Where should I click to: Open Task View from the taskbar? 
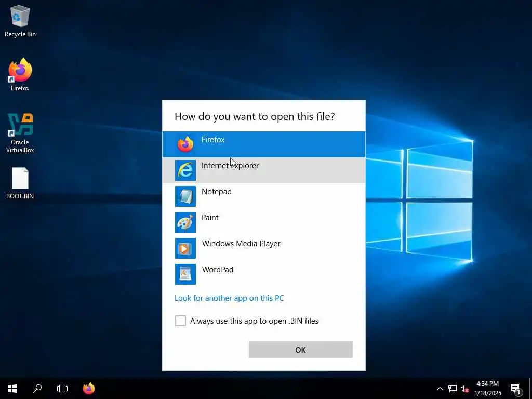[62, 389]
